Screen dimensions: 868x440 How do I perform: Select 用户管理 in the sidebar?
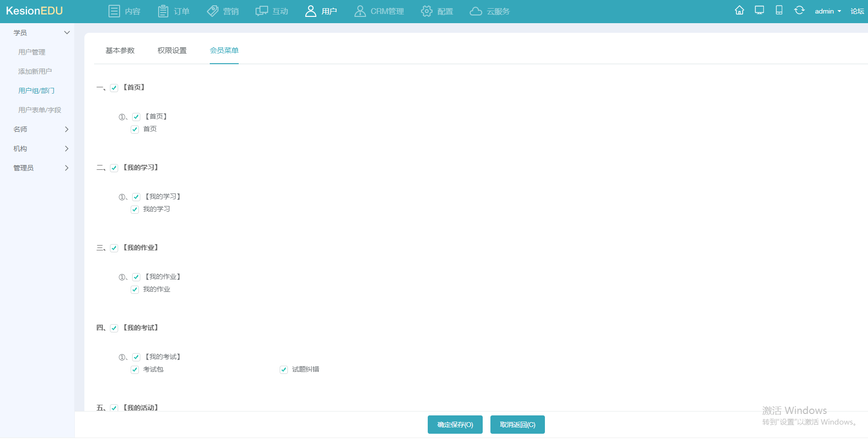click(32, 52)
